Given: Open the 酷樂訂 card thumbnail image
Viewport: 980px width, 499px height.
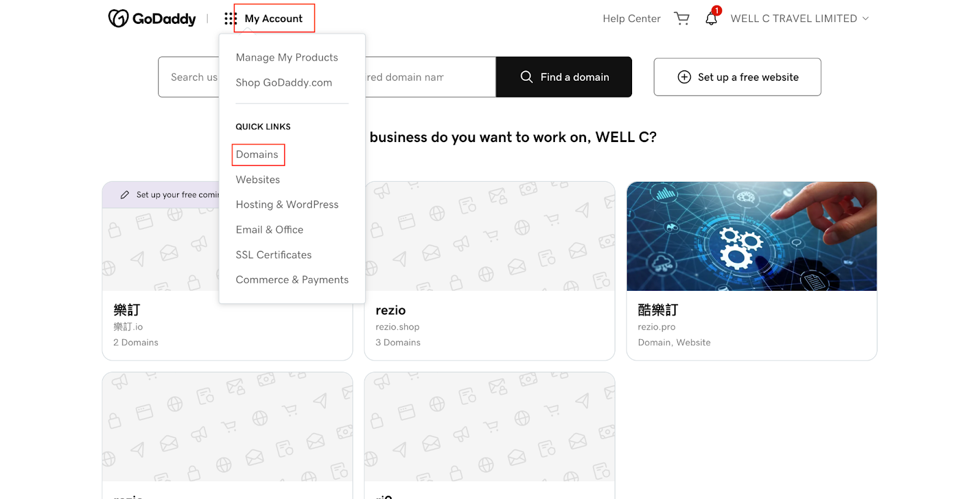Looking at the screenshot, I should 752,236.
